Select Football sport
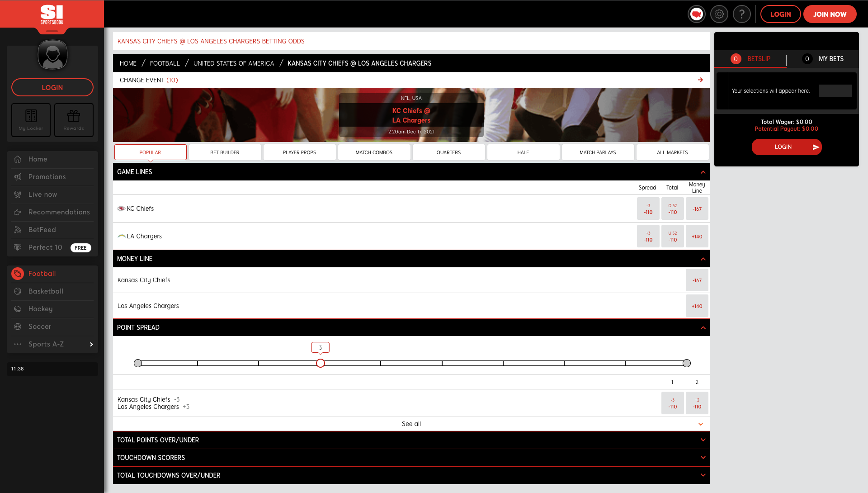Viewport: 868px width, 493px height. click(x=52, y=274)
